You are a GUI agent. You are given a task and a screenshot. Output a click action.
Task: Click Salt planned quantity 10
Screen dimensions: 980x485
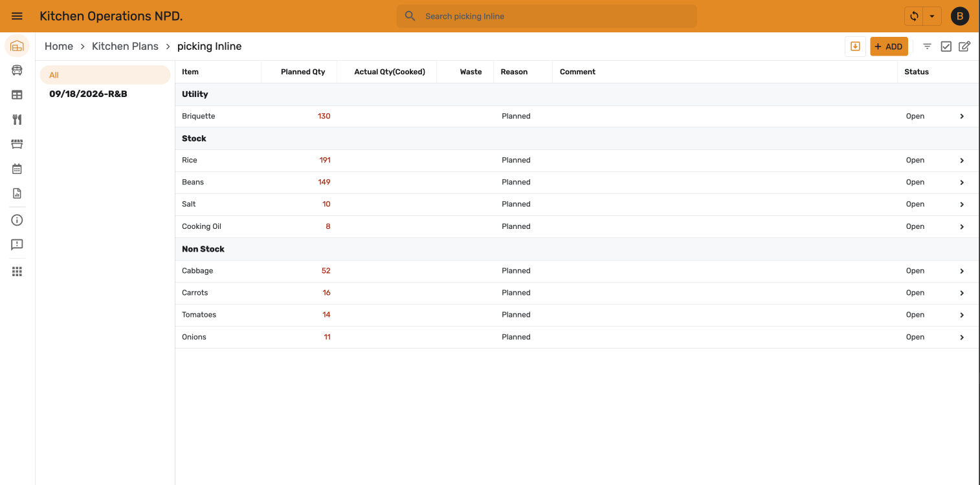(x=326, y=204)
